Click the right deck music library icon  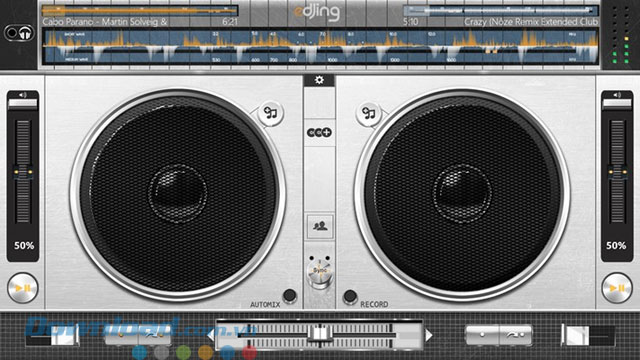(x=369, y=113)
